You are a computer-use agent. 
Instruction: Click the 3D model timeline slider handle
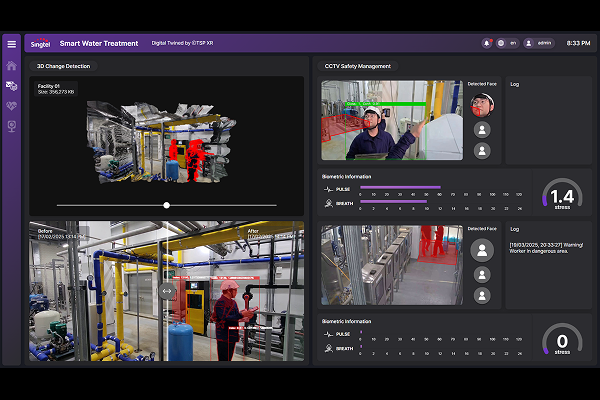(x=167, y=205)
